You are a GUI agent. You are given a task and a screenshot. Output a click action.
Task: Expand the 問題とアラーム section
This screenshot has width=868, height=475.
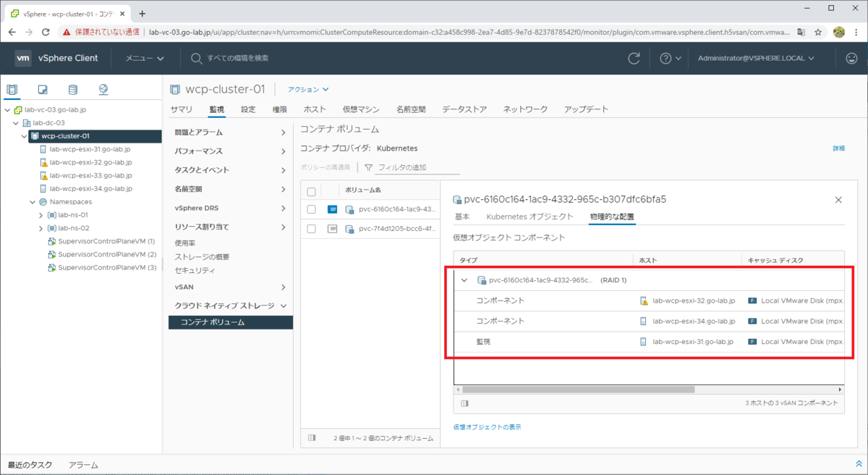tap(231, 133)
